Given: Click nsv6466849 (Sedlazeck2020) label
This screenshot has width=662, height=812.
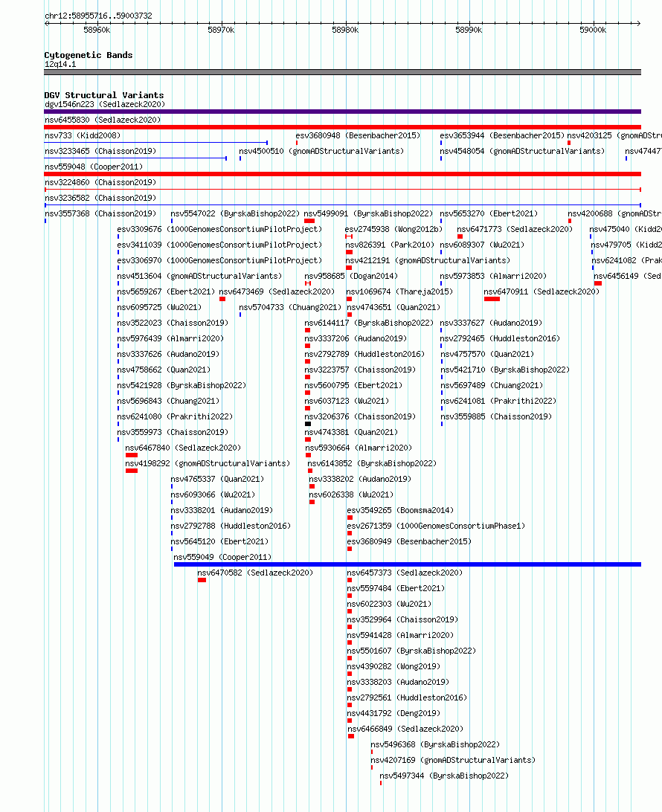Looking at the screenshot, I should click(405, 729).
